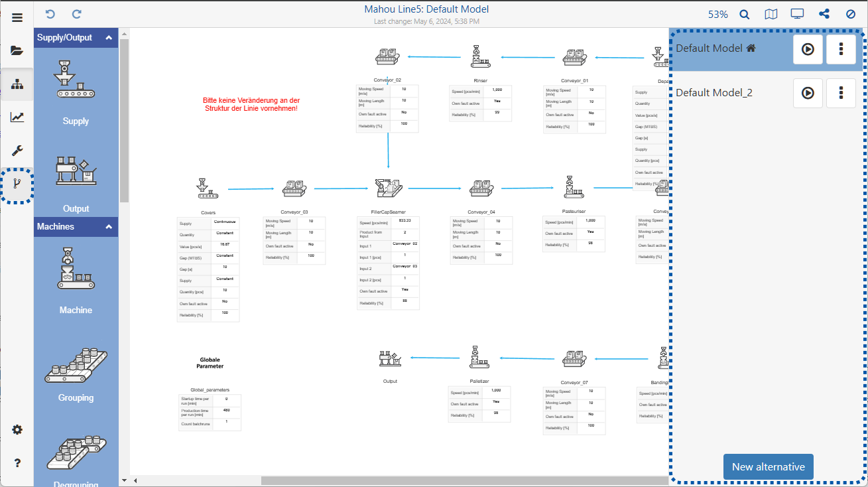
Task: Click the Covers Value 16.67 cell
Action: (224, 245)
